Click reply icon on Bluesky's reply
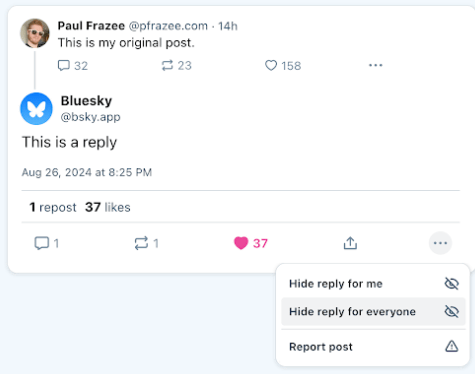The height and width of the screenshot is (374, 475). click(x=42, y=243)
